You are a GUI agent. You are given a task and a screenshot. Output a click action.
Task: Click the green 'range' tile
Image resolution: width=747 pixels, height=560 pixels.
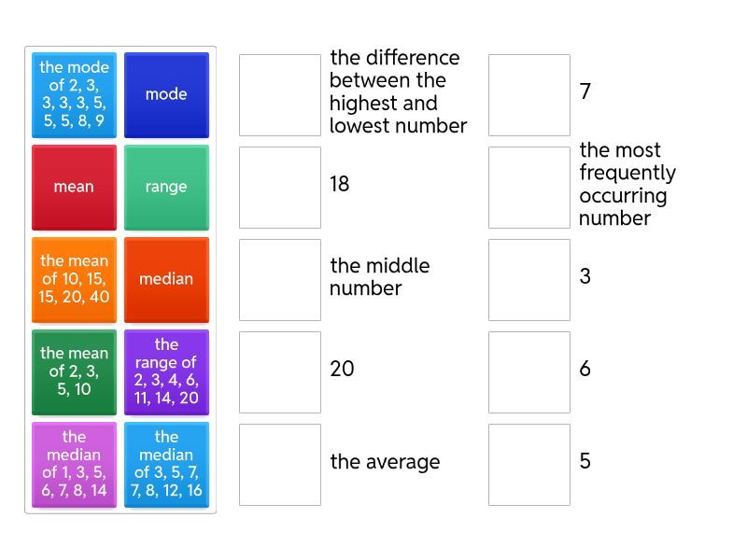(166, 187)
